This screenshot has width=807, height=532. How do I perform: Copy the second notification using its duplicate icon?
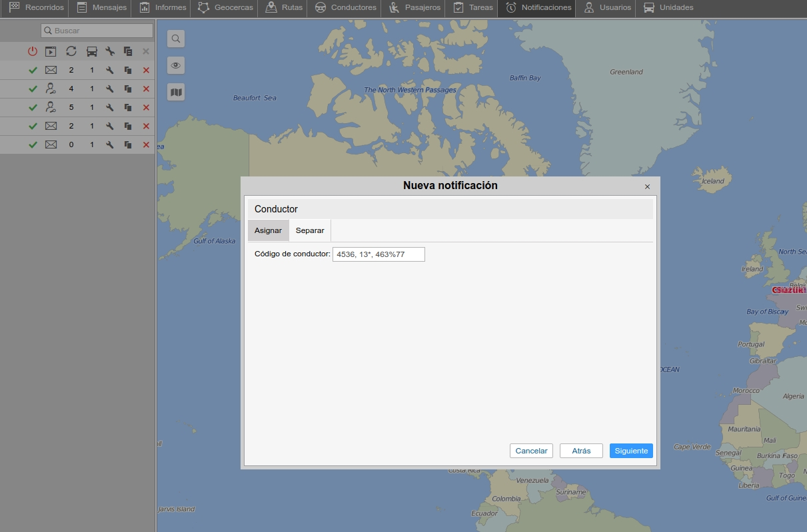point(128,89)
